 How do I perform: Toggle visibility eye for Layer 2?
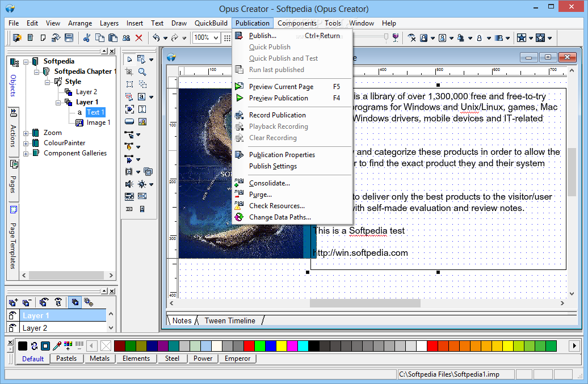click(x=12, y=328)
